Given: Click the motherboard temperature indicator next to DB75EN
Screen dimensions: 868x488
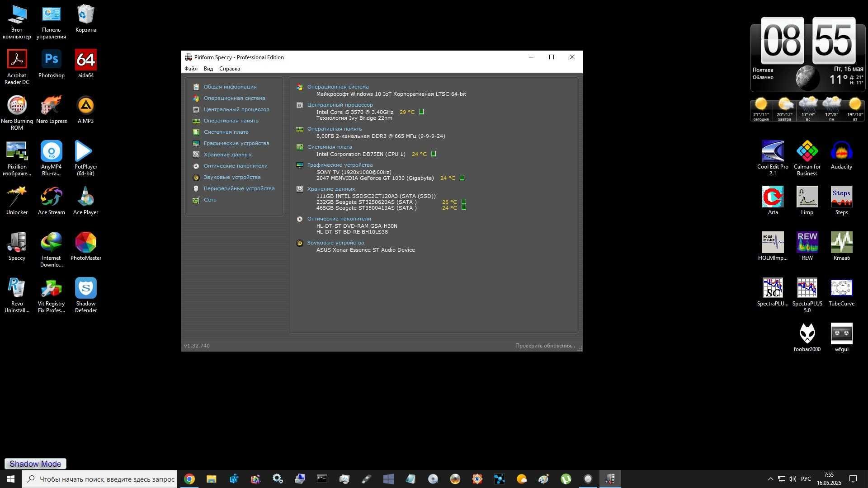Looking at the screenshot, I should (x=434, y=154).
